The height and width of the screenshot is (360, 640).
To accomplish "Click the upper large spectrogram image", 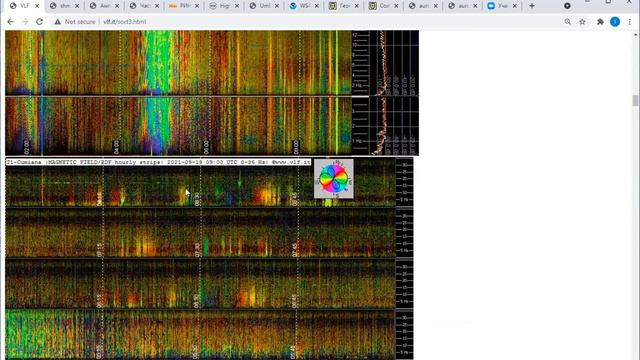I will (178, 63).
